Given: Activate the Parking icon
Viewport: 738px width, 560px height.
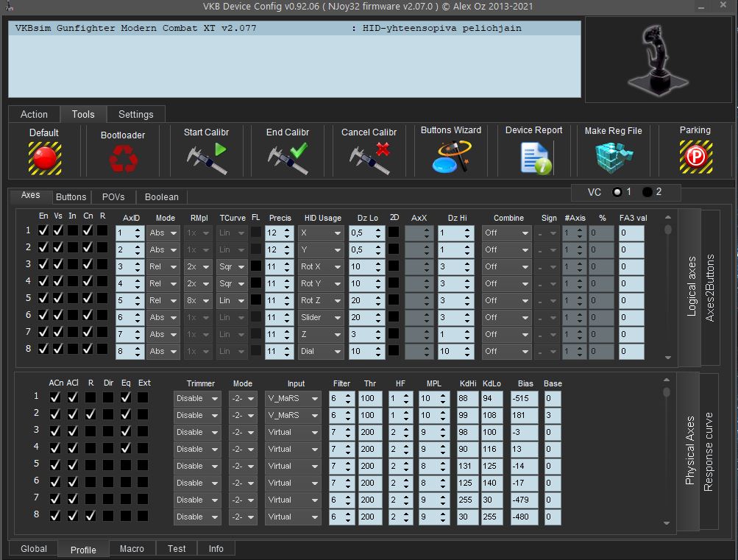Looking at the screenshot, I should 695,157.
